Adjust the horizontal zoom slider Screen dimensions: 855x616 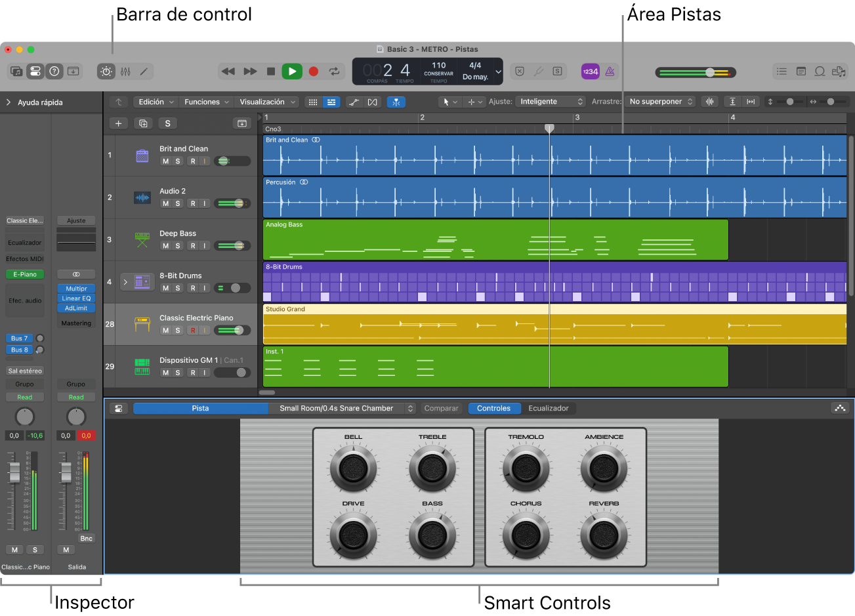[831, 102]
